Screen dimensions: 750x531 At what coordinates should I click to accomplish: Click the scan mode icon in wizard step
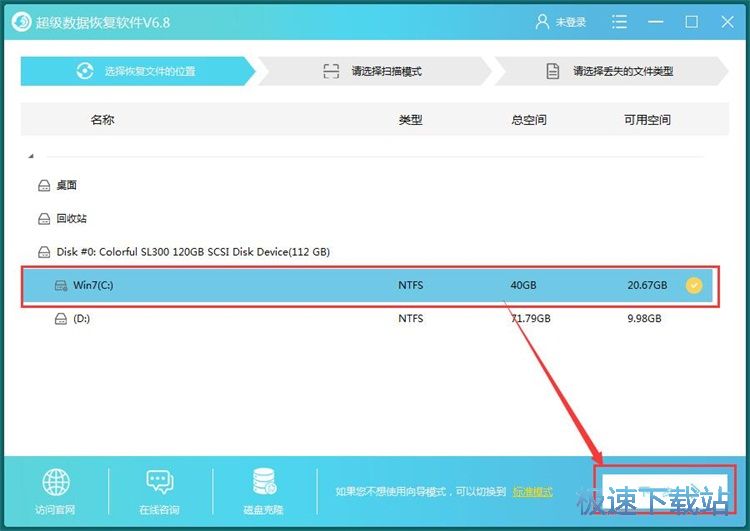point(331,71)
